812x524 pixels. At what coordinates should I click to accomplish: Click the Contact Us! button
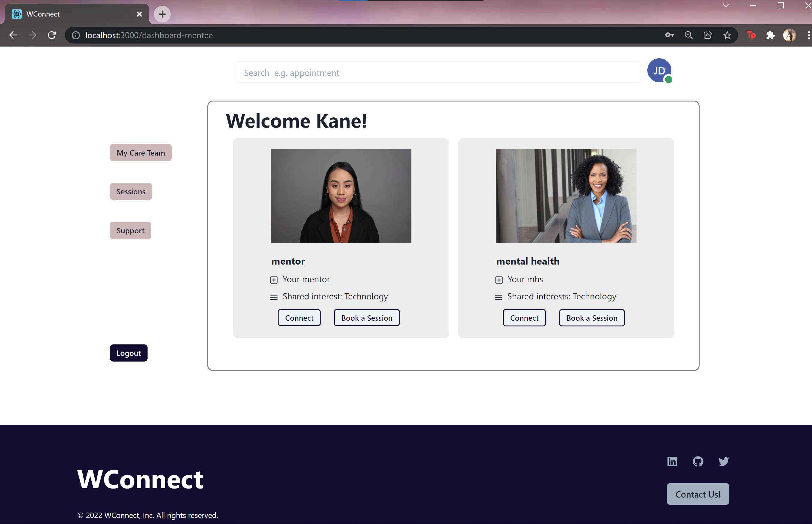pos(698,494)
